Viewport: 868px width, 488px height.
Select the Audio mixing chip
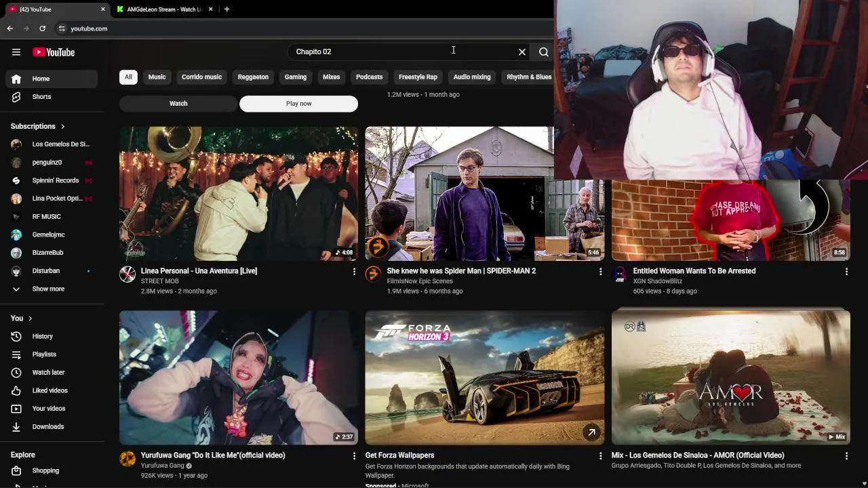pyautogui.click(x=472, y=77)
